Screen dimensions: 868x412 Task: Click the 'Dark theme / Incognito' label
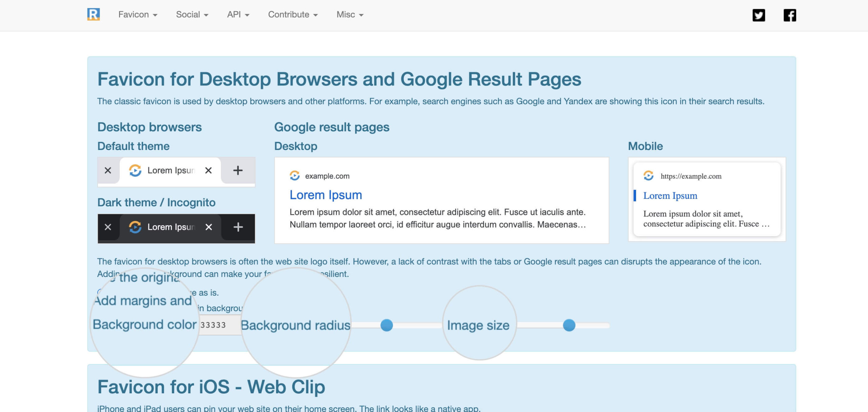(156, 203)
